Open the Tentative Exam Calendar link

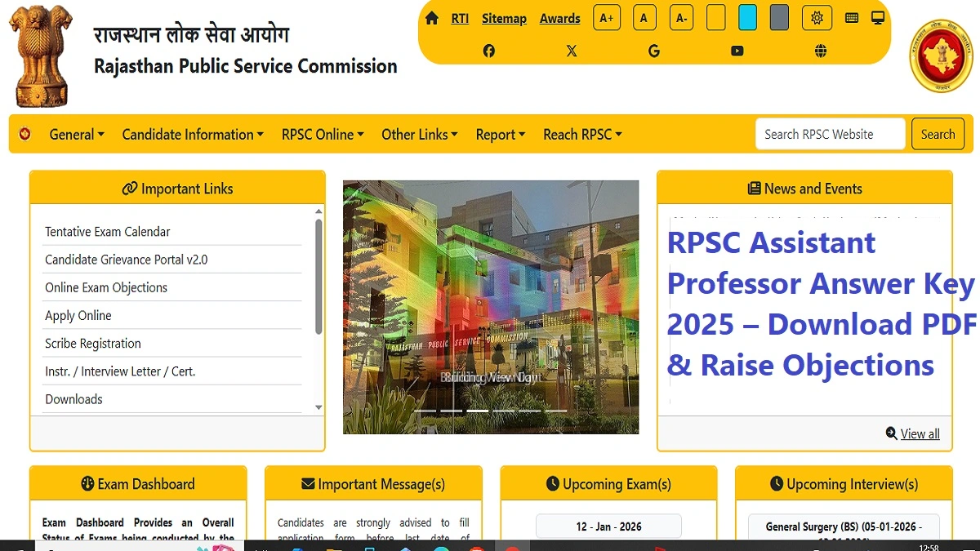[x=108, y=231]
